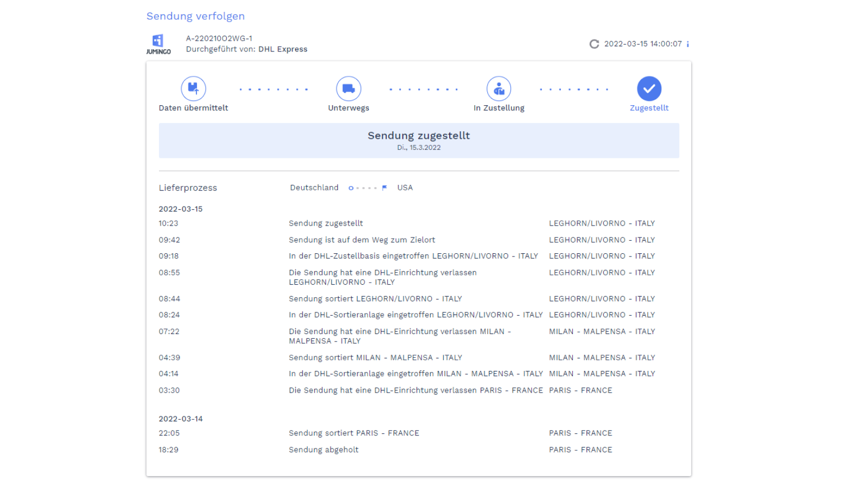Screen dimensions: 868x488
Task: Click the Sendung zugestellt status banner
Action: tap(419, 140)
